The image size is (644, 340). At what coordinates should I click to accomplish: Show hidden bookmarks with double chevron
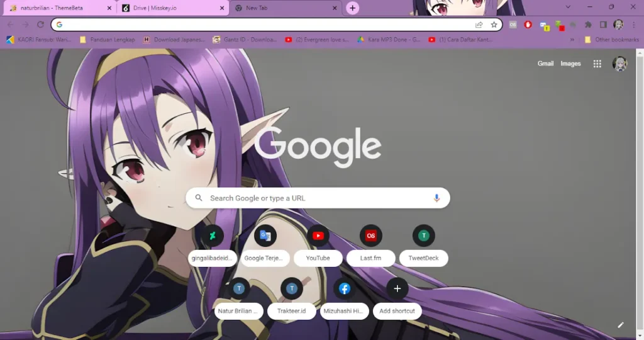[x=572, y=40]
